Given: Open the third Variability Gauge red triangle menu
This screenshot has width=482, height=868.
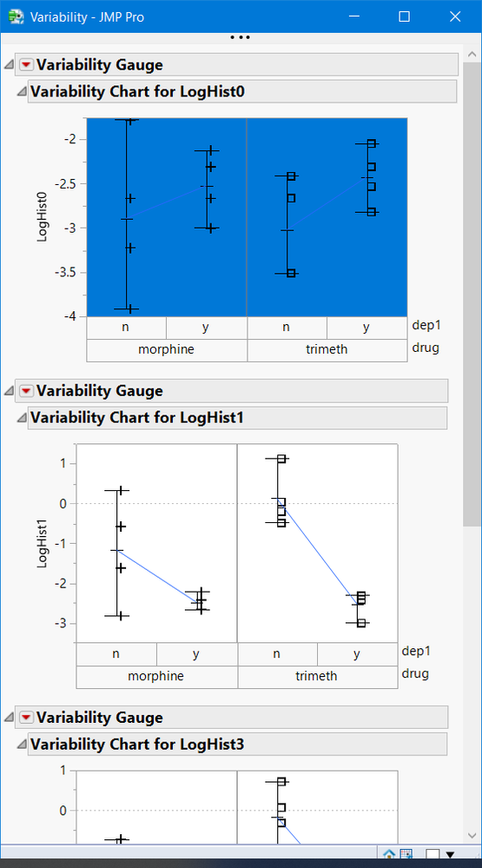Looking at the screenshot, I should (26, 718).
